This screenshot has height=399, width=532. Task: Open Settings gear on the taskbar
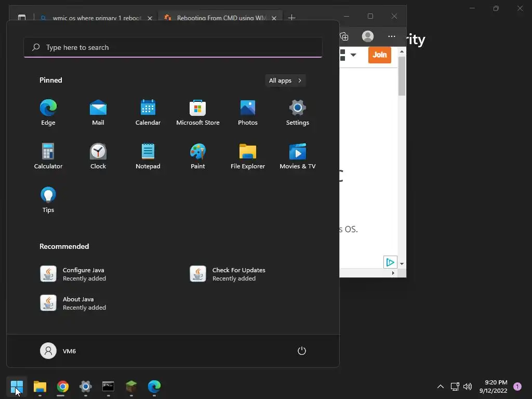[86, 387]
